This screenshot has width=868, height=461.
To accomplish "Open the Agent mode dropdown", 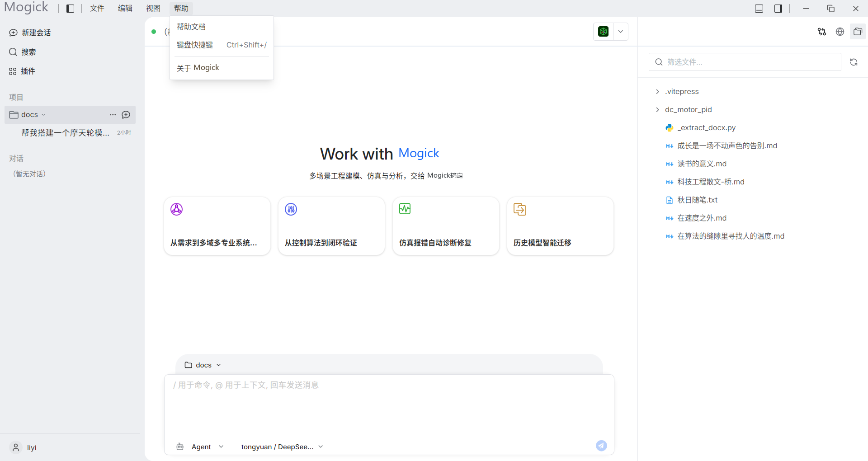I will pos(200,447).
